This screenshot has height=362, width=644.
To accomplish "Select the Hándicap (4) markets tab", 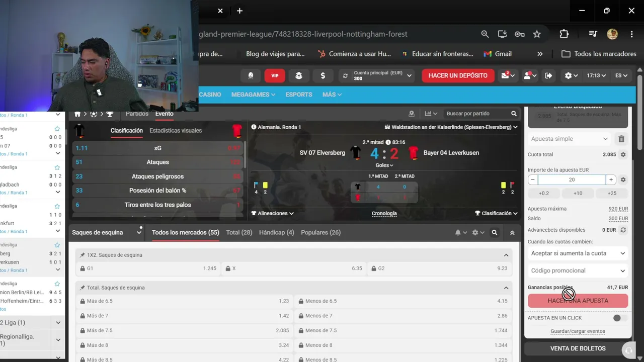I will 276,233.
